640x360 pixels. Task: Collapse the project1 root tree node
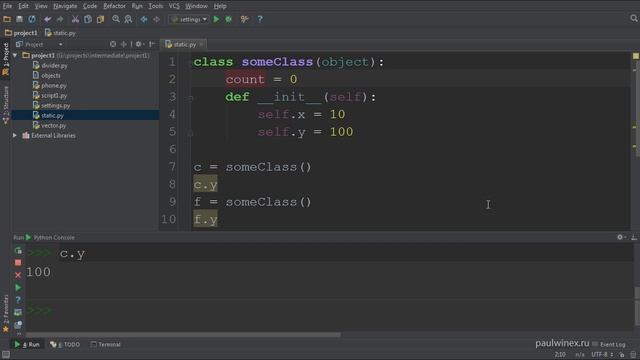click(16, 55)
